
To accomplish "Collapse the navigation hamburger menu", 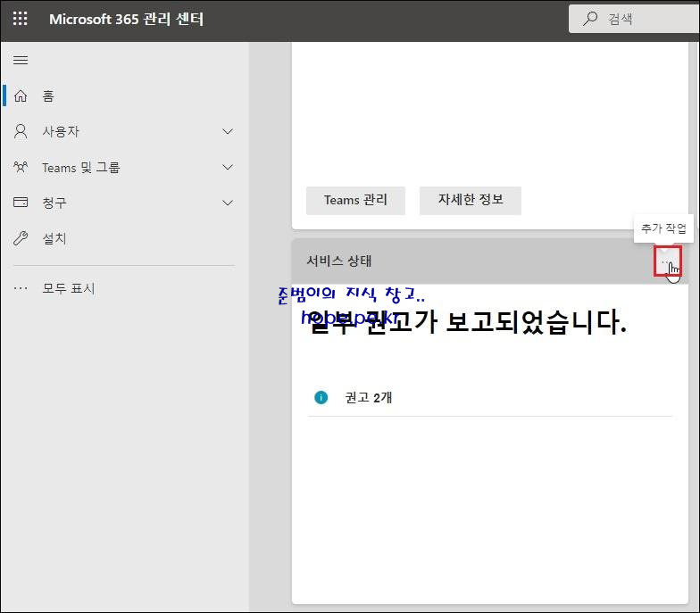I will coord(21,61).
